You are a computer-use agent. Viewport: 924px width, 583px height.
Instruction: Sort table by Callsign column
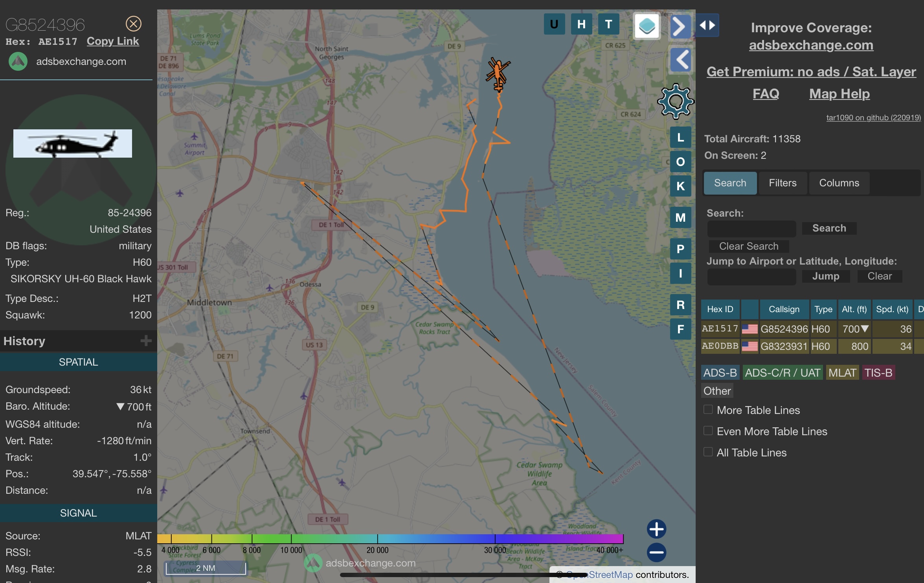tap(784, 309)
